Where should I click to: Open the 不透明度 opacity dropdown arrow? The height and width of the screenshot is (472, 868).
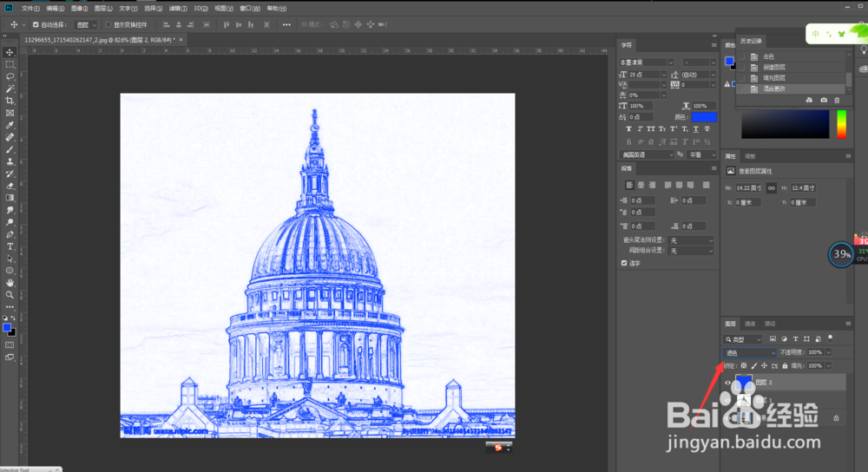[x=829, y=352]
